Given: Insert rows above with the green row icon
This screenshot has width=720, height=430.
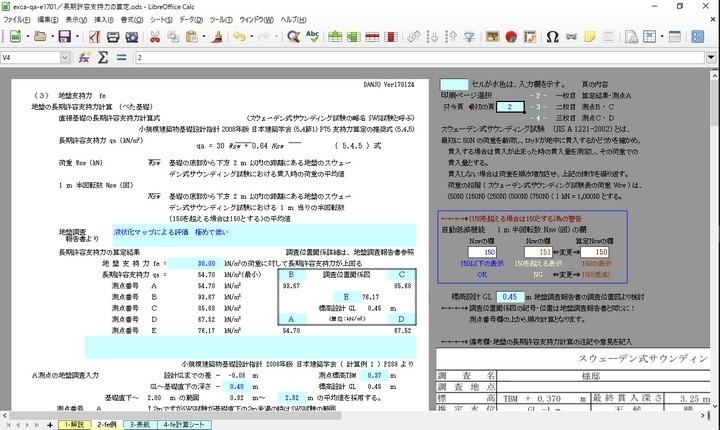Looking at the screenshot, I should pos(335,36).
